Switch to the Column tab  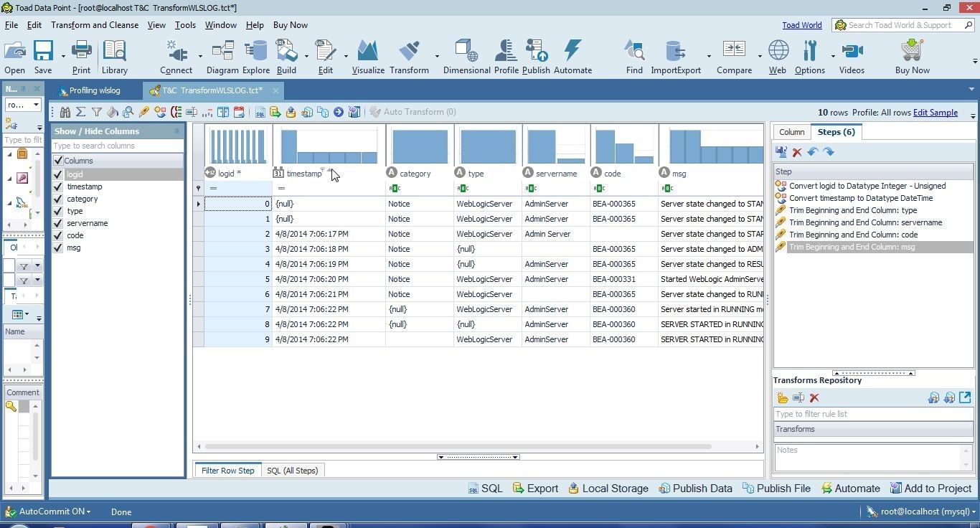[791, 132]
